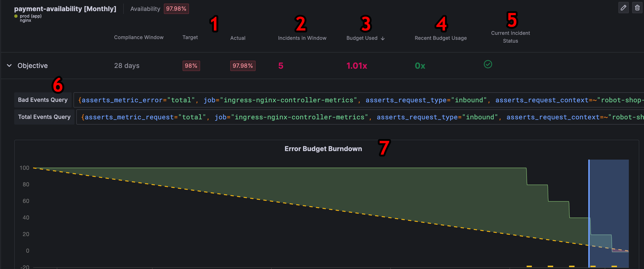This screenshot has width=644, height=269.
Task: Click Incidents in Window column header
Action: point(302,38)
